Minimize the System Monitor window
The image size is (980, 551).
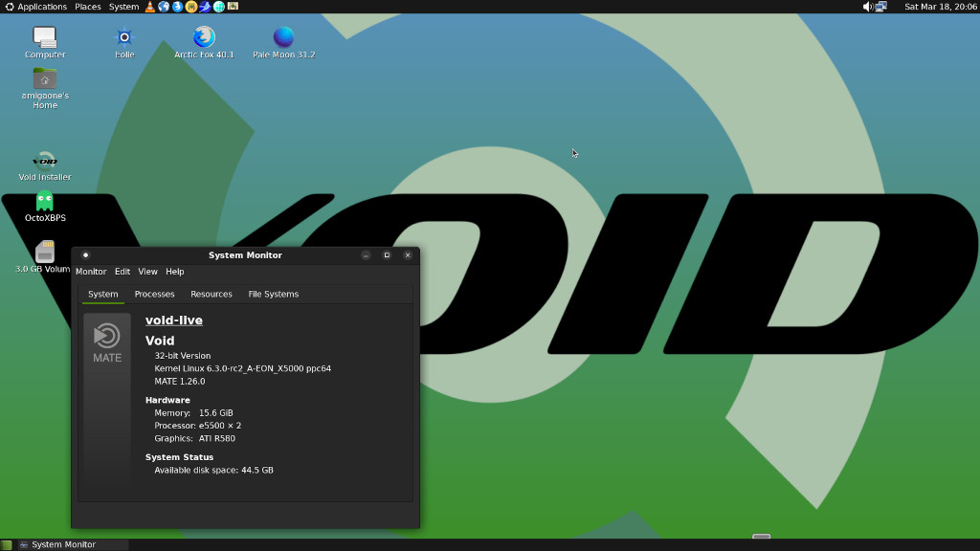tap(366, 254)
